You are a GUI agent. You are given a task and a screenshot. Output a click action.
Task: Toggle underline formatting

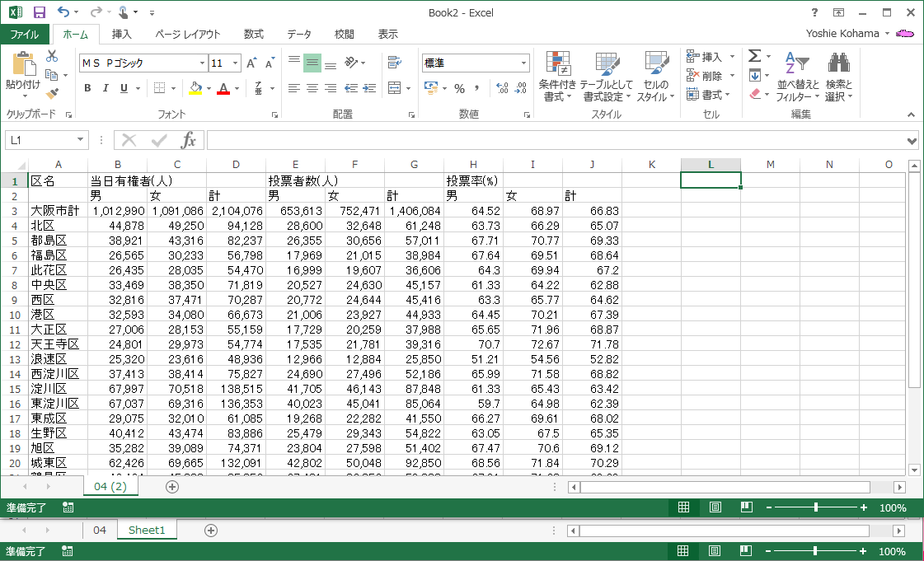(124, 88)
